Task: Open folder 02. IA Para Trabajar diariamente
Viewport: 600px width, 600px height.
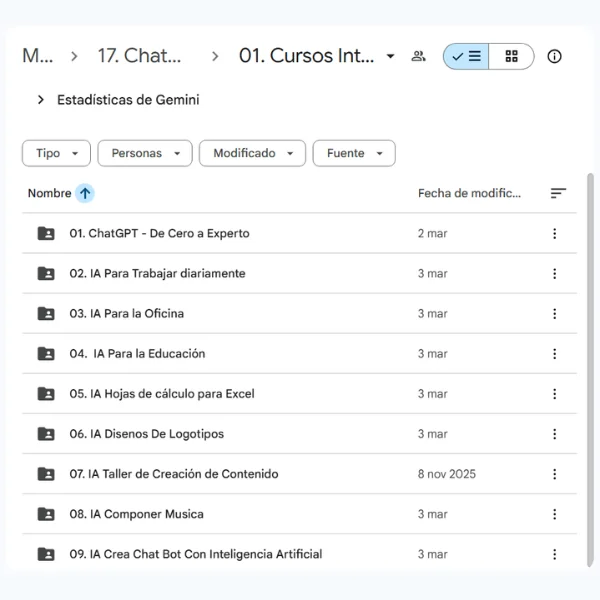Action: point(157,274)
